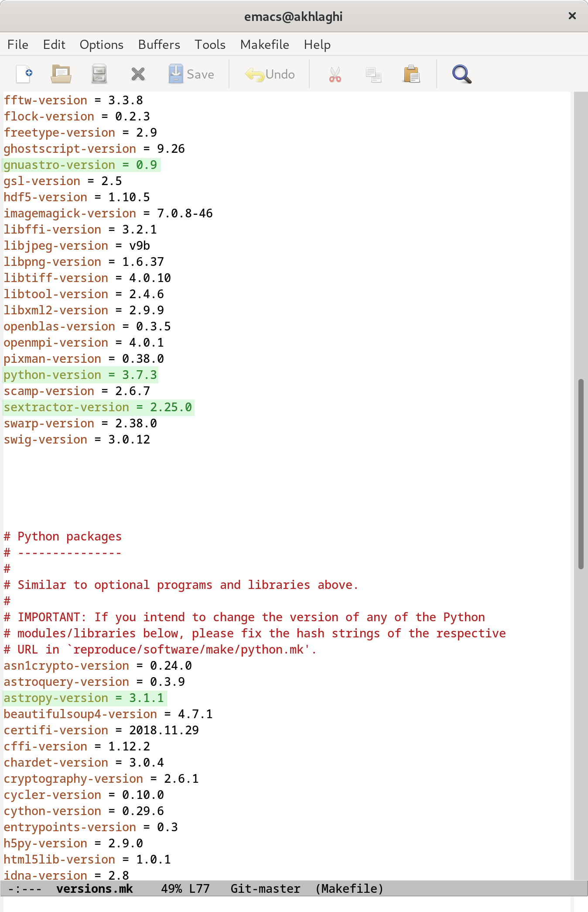Copy selection with the copy icon

coord(373,74)
